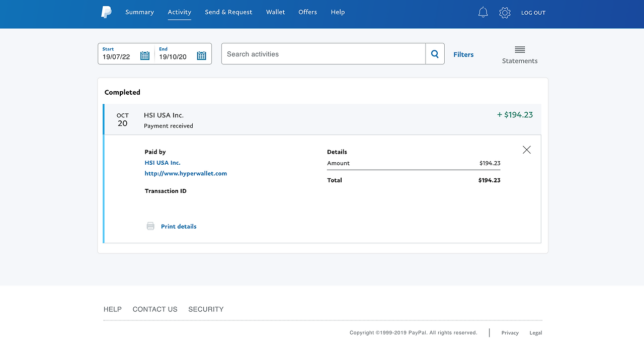Click the Paid by label

pyautogui.click(x=155, y=152)
